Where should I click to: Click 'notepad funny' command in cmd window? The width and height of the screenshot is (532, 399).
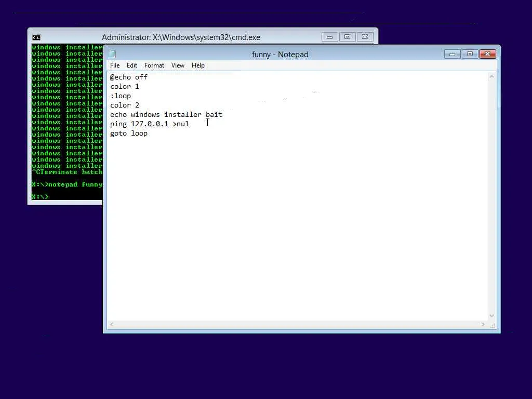pos(75,184)
